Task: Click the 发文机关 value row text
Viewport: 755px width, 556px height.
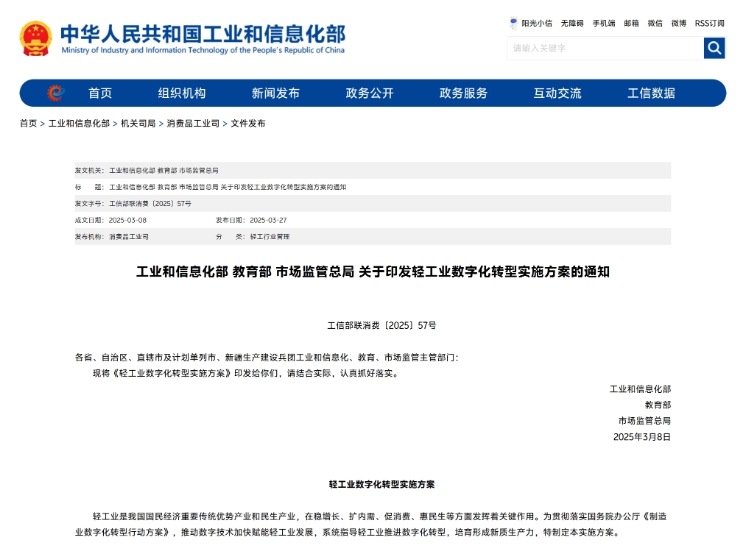Action: (164, 170)
